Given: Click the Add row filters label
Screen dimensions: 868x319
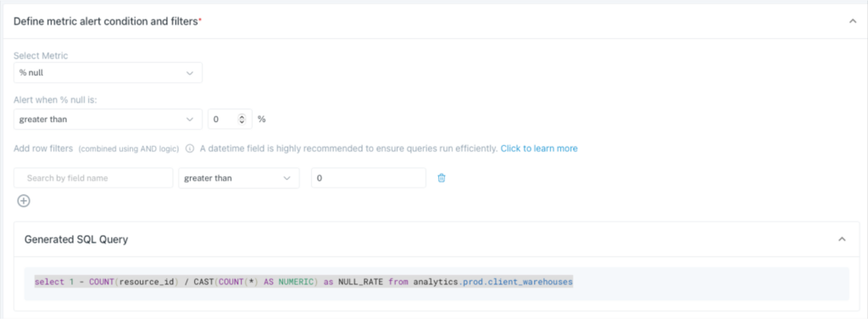Looking at the screenshot, I should pos(43,148).
